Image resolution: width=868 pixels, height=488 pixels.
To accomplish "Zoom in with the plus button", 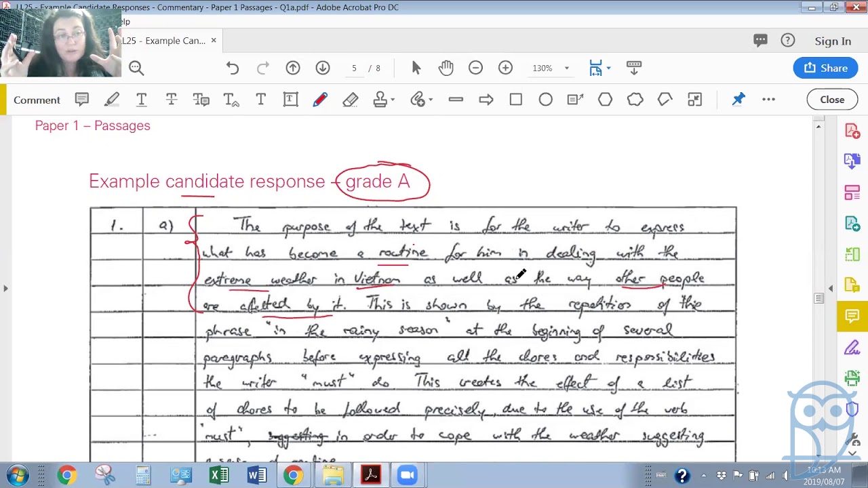I will [x=505, y=68].
